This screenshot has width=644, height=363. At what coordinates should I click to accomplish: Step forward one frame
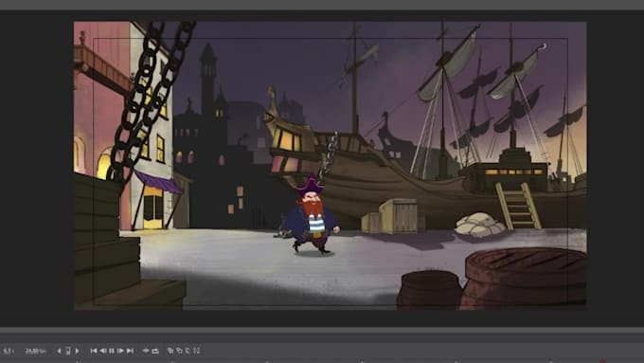point(120,351)
